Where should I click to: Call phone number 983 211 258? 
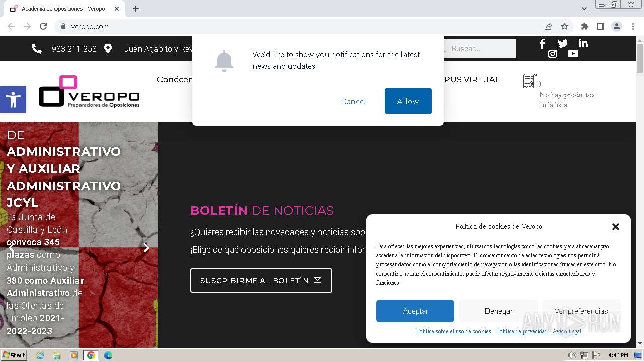[74, 49]
